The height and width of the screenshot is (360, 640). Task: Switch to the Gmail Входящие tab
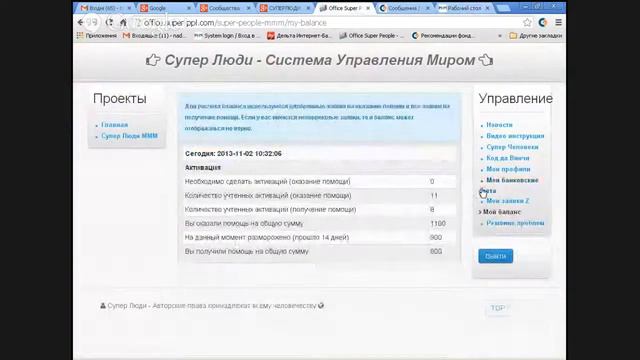tap(104, 8)
